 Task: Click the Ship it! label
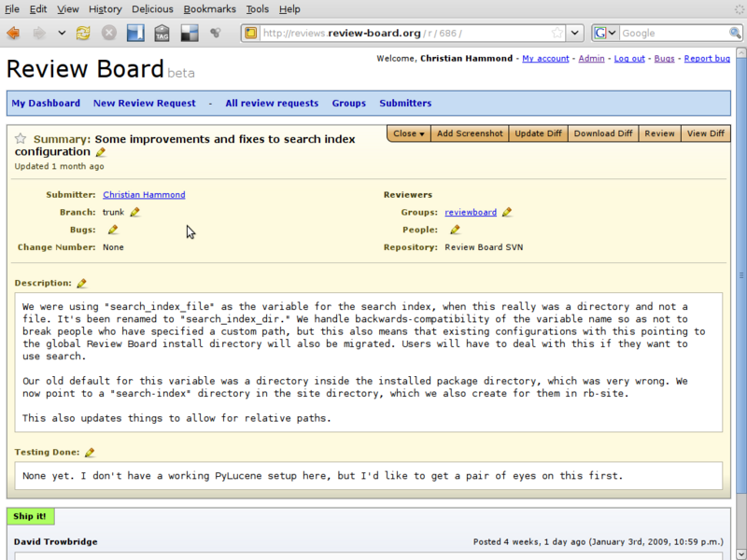tap(30, 516)
